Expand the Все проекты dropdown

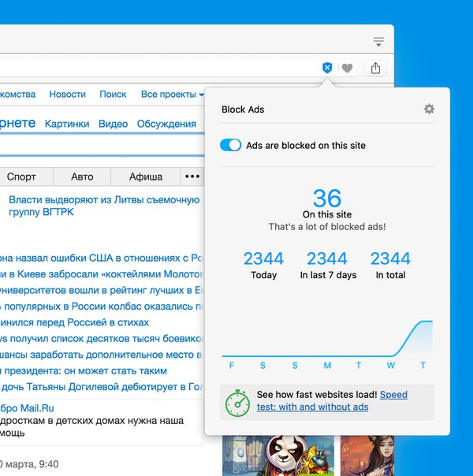[x=172, y=94]
